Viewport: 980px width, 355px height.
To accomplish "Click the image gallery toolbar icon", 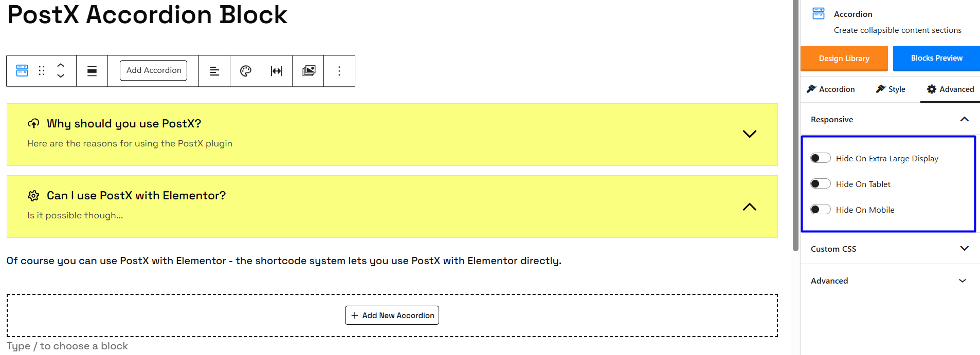I will [308, 71].
